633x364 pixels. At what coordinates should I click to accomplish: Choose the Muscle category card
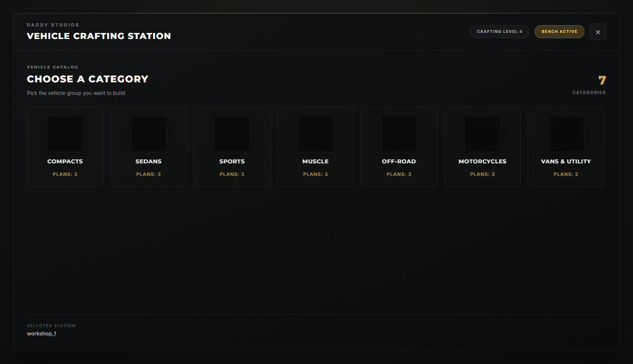tap(316, 147)
